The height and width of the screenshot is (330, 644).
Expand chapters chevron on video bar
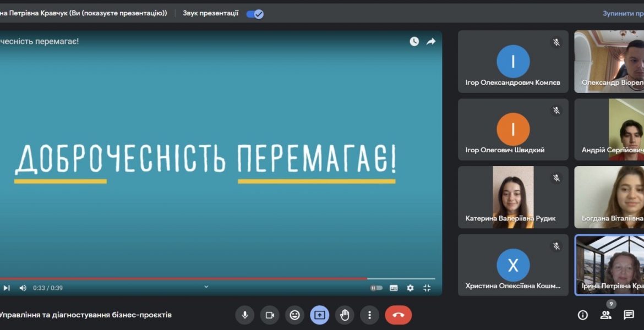pos(206,287)
